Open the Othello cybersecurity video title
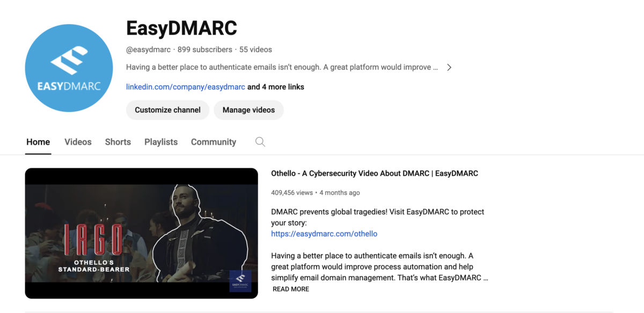The width and height of the screenshot is (644, 313). point(375,173)
